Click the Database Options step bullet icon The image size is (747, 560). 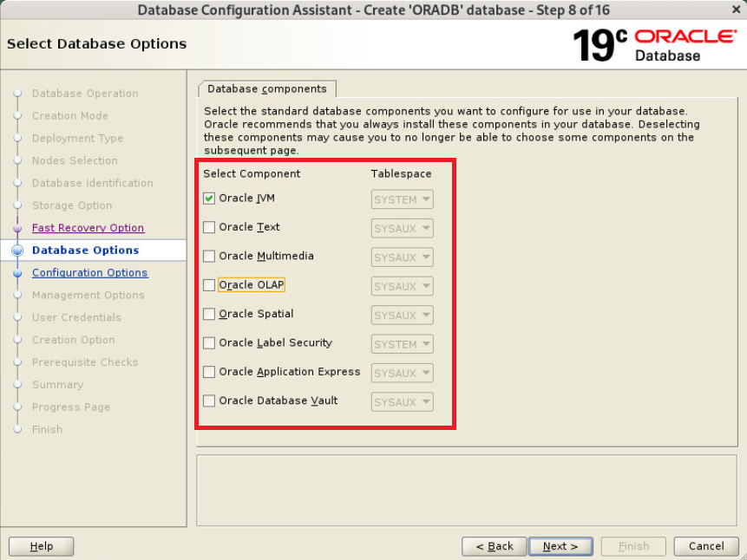(17, 250)
